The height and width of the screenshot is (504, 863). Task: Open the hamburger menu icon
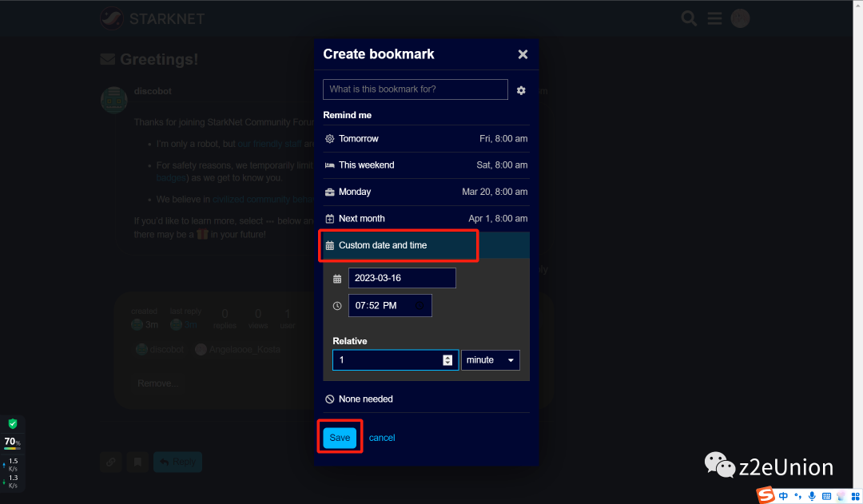[x=714, y=18]
